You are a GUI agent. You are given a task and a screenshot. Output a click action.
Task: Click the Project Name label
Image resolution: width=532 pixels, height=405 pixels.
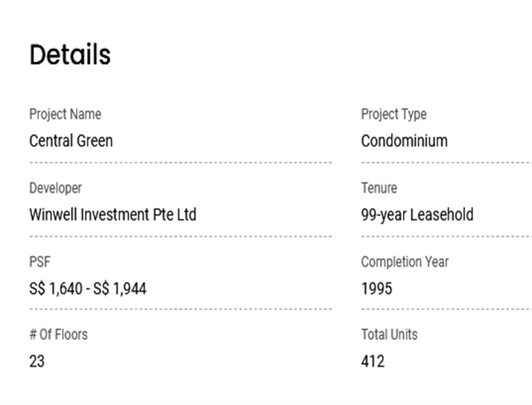pyautogui.click(x=65, y=114)
